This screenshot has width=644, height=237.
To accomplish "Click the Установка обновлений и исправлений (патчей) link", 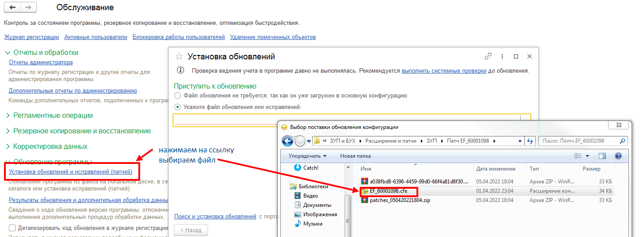I will (x=71, y=171).
